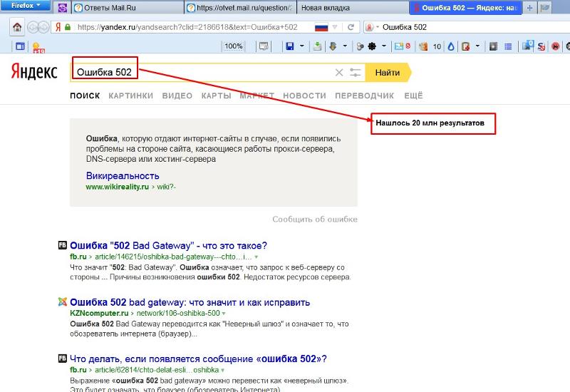Open the www.wikireality.ru green URL
Image resolution: width=570 pixels, height=392 pixels.
118,187
